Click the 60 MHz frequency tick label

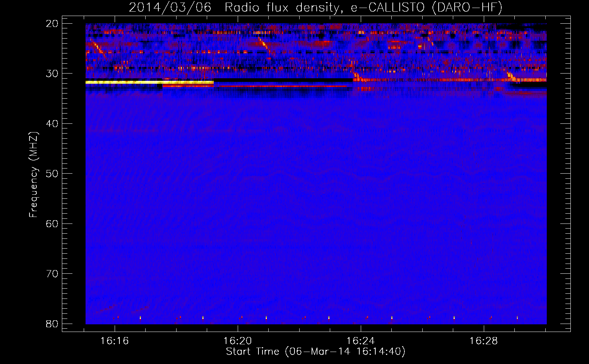click(52, 223)
